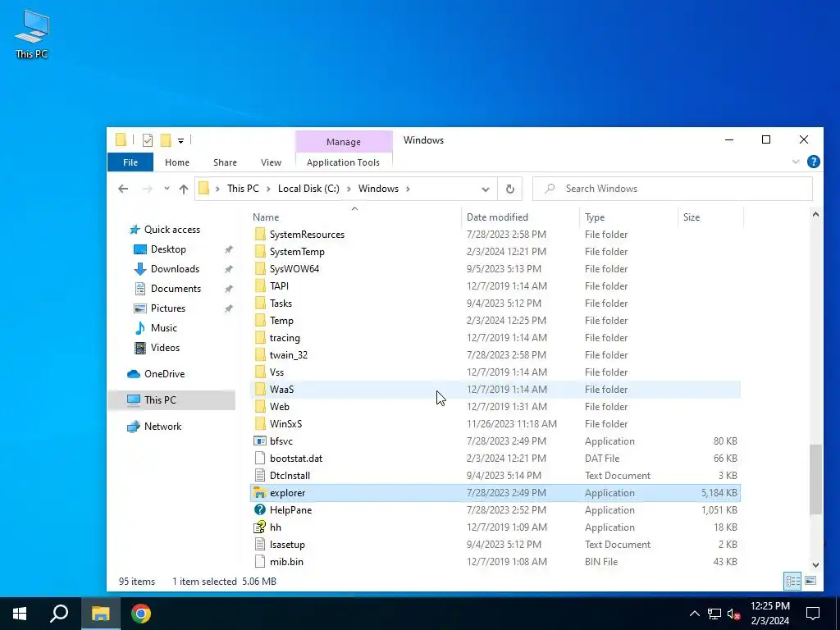Select the lsasetup text document icon
This screenshot has height=630, width=840.
(x=260, y=545)
